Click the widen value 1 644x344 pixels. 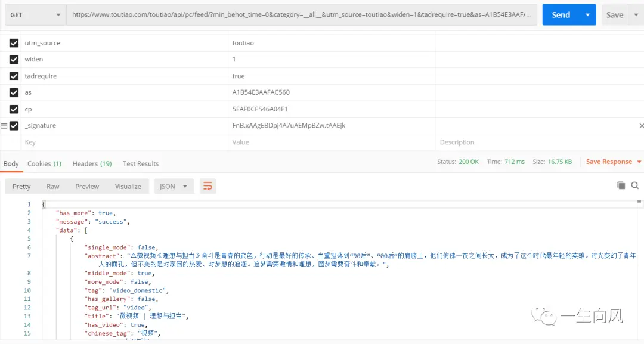[x=234, y=60]
